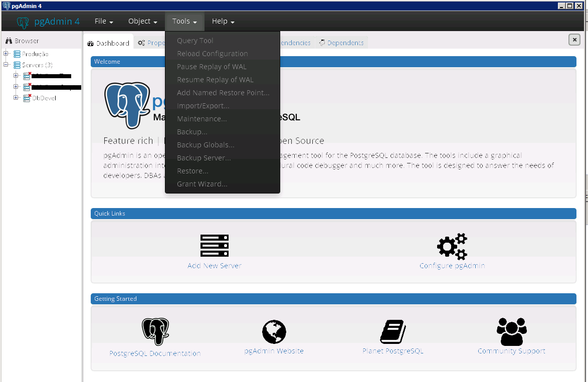This screenshot has width=588, height=382.
Task: Click the Community Support people icon
Action: tap(511, 331)
